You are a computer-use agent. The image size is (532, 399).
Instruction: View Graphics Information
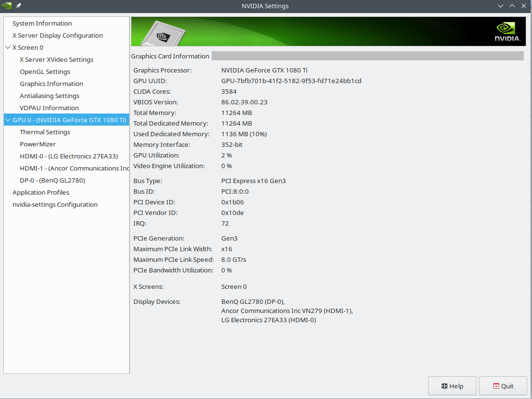point(51,84)
